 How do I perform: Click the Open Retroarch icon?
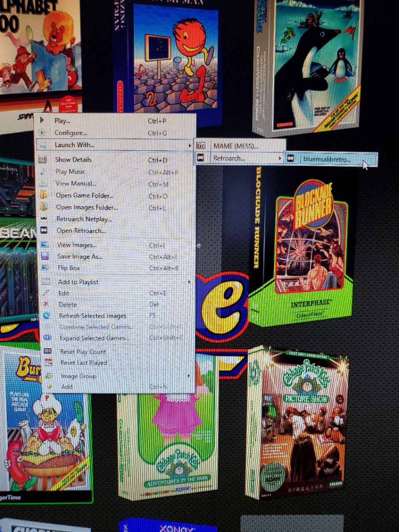pyautogui.click(x=44, y=230)
